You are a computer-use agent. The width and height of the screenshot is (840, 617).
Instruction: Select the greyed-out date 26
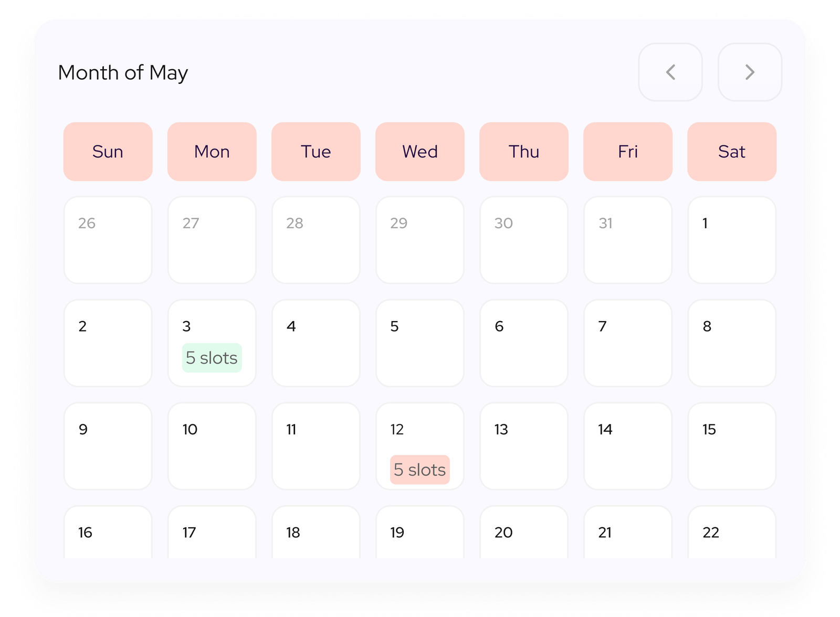(x=108, y=240)
